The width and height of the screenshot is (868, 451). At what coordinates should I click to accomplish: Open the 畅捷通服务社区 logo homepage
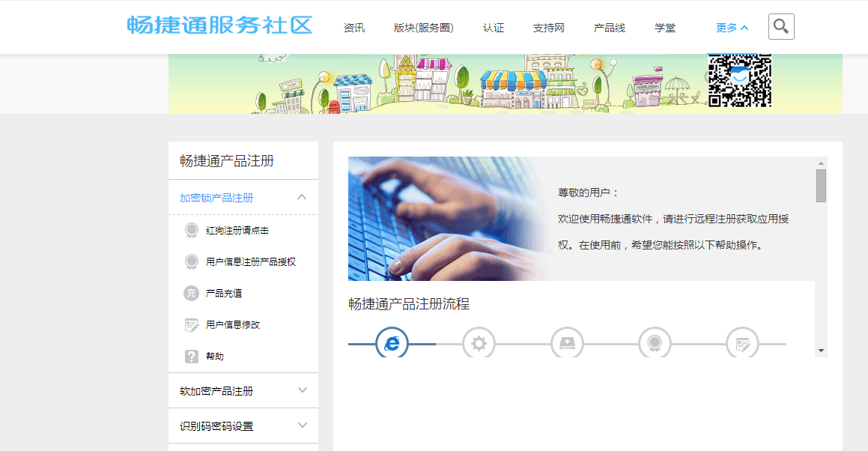coord(219,25)
